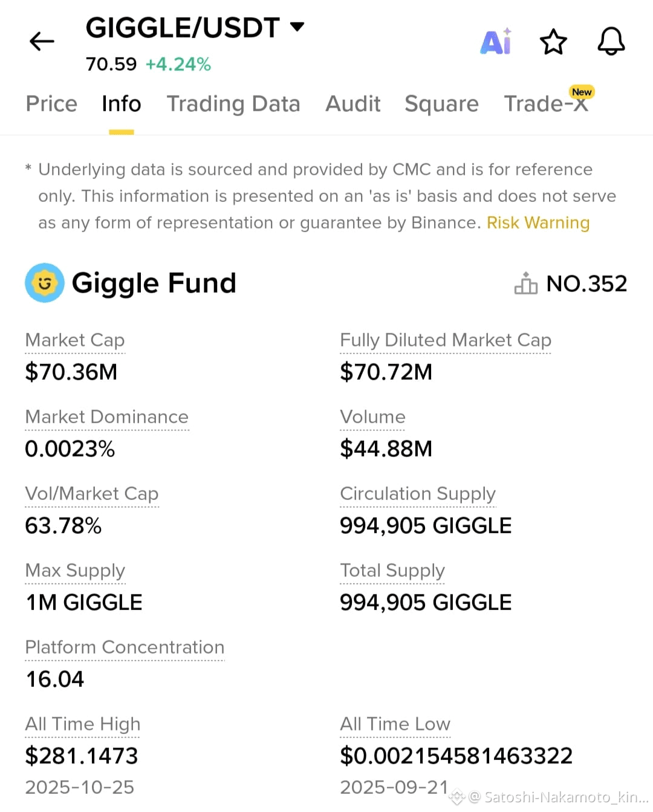Open the Trading Data tab
Screen dimensions: 653x812
coord(233,103)
